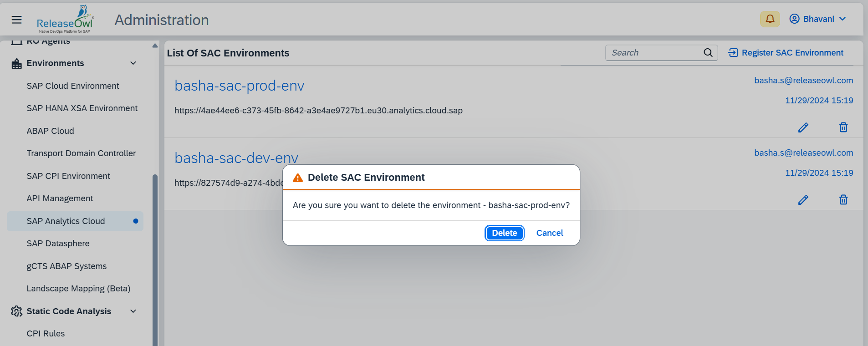
Task: Edit basha-sac-dev-env with pencil icon
Action: click(x=803, y=200)
